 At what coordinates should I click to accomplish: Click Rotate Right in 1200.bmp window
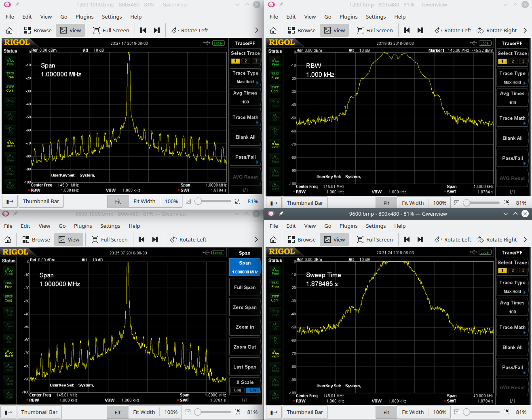[x=497, y=30]
